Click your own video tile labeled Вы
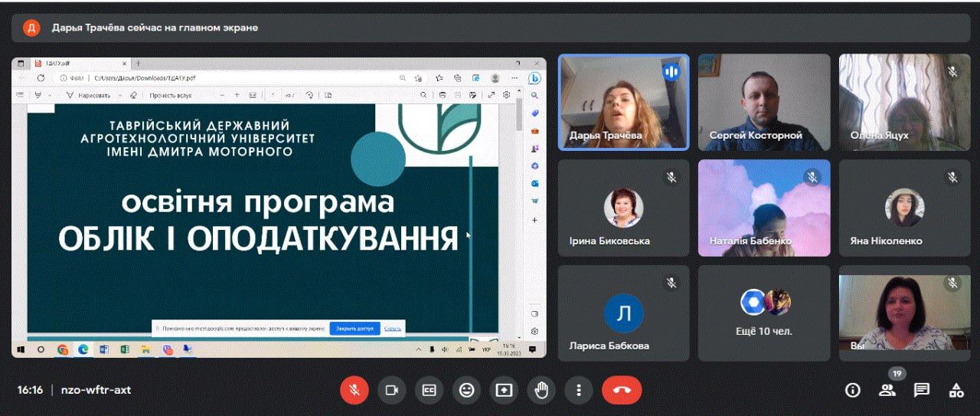This screenshot has height=416, width=980. 904,313
